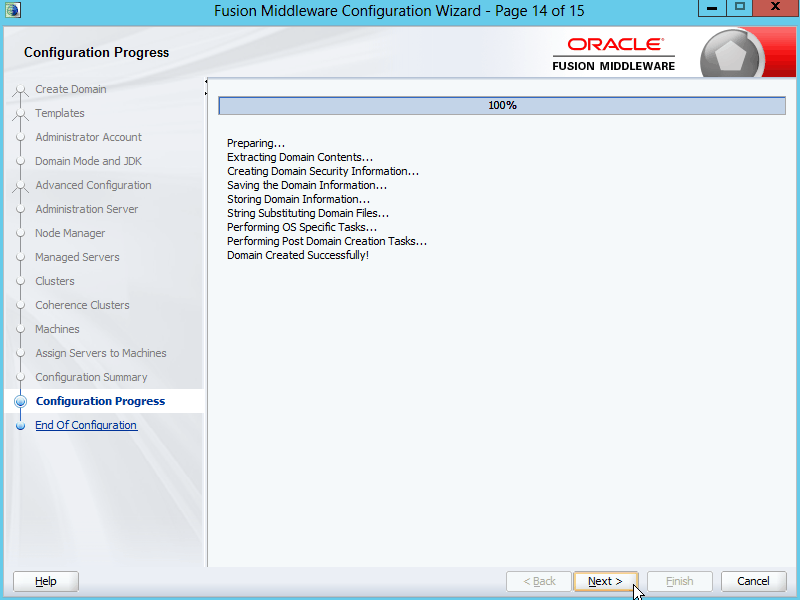The height and width of the screenshot is (600, 800).
Task: Click the Oracle Fusion Middleware logo
Action: point(614,54)
